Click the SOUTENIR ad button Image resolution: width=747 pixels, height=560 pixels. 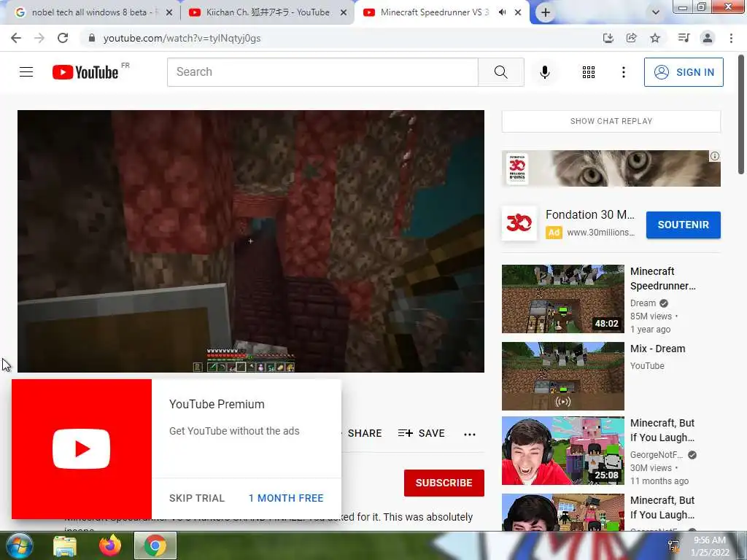pos(683,225)
